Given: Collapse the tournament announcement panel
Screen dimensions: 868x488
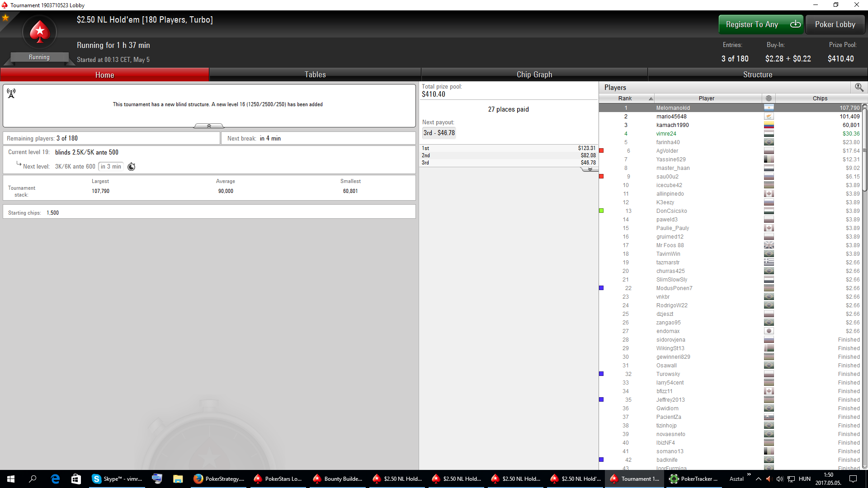Looking at the screenshot, I should tap(209, 126).
